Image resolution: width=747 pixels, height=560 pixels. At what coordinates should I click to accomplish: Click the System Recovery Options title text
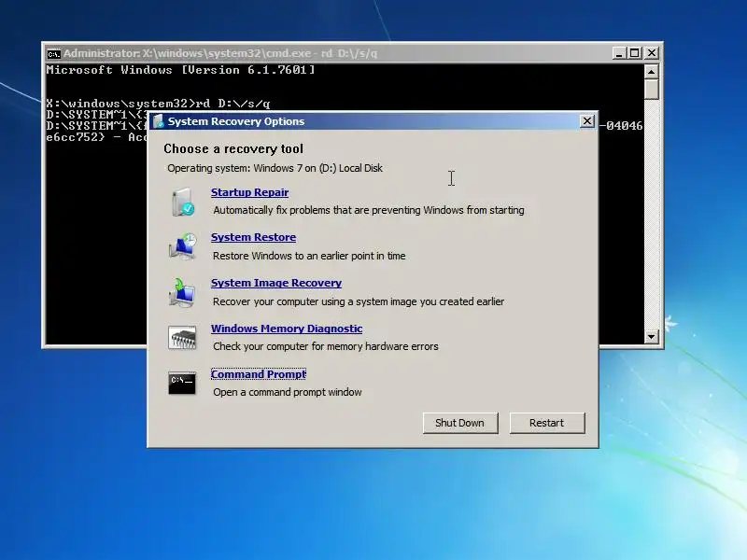(x=236, y=121)
